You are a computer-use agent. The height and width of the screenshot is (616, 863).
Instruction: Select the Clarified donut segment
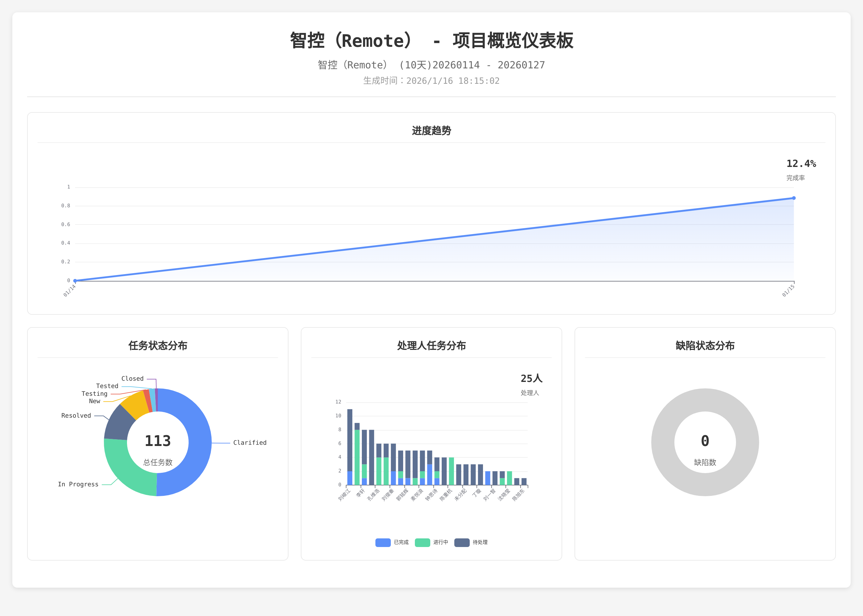(200, 442)
